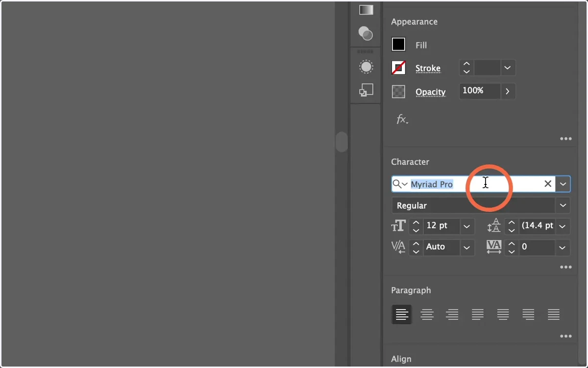Open the fx effects menu
The height and width of the screenshot is (368, 588).
tap(402, 119)
